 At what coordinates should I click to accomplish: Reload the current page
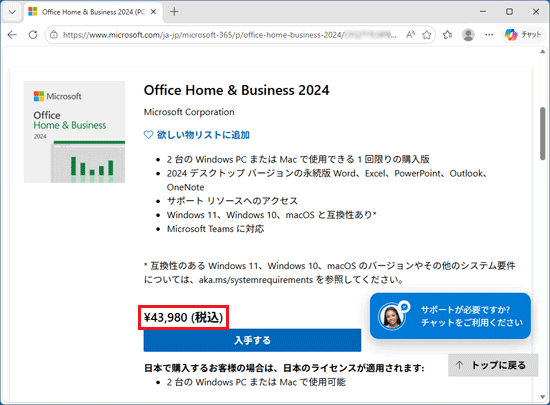pyautogui.click(x=33, y=35)
